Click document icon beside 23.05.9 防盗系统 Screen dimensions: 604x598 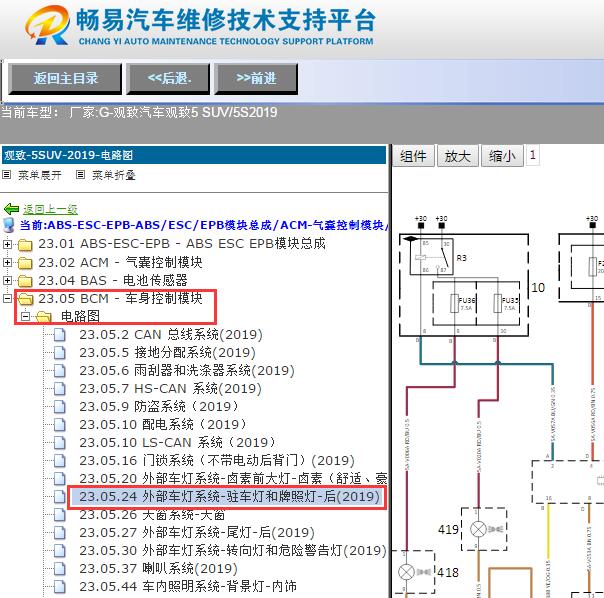pyautogui.click(x=60, y=407)
